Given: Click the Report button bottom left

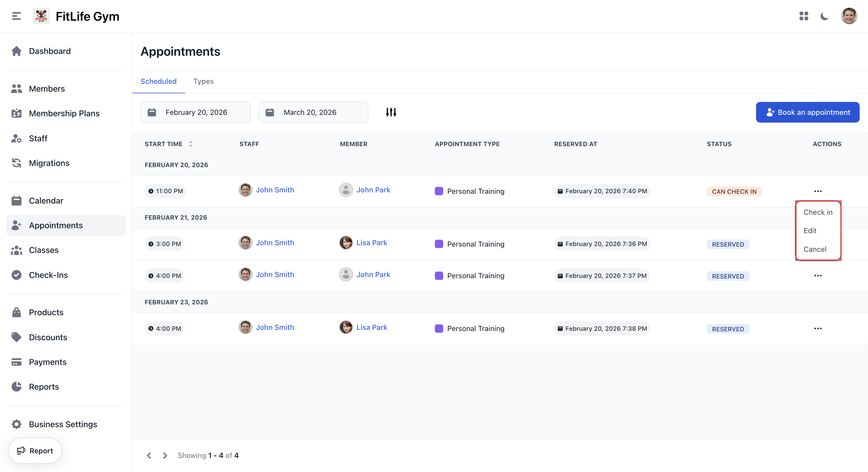Looking at the screenshot, I should coord(35,450).
